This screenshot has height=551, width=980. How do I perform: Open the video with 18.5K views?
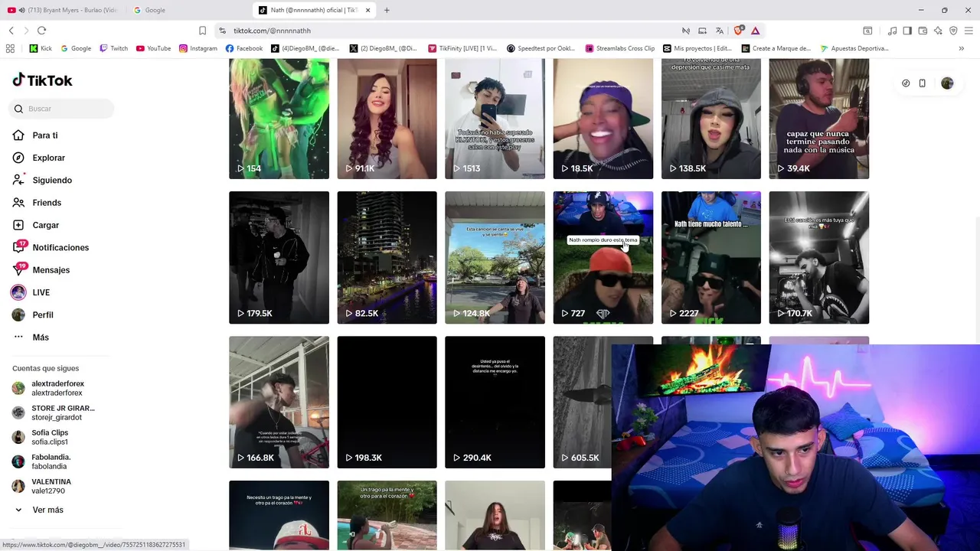[603, 119]
